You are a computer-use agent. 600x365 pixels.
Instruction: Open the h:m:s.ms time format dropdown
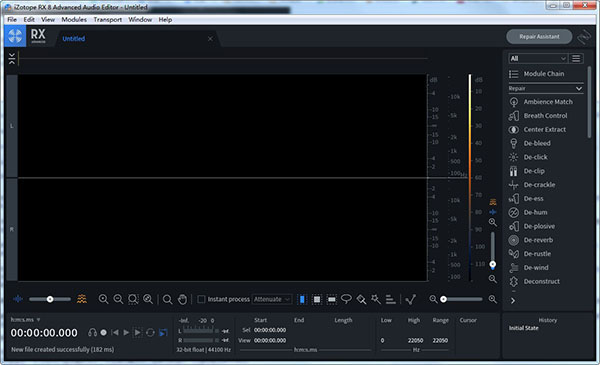tap(25, 319)
